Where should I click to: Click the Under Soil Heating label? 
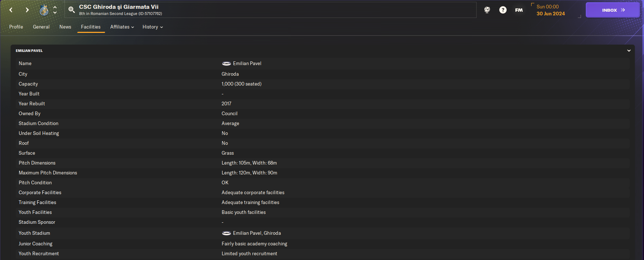tap(39, 133)
